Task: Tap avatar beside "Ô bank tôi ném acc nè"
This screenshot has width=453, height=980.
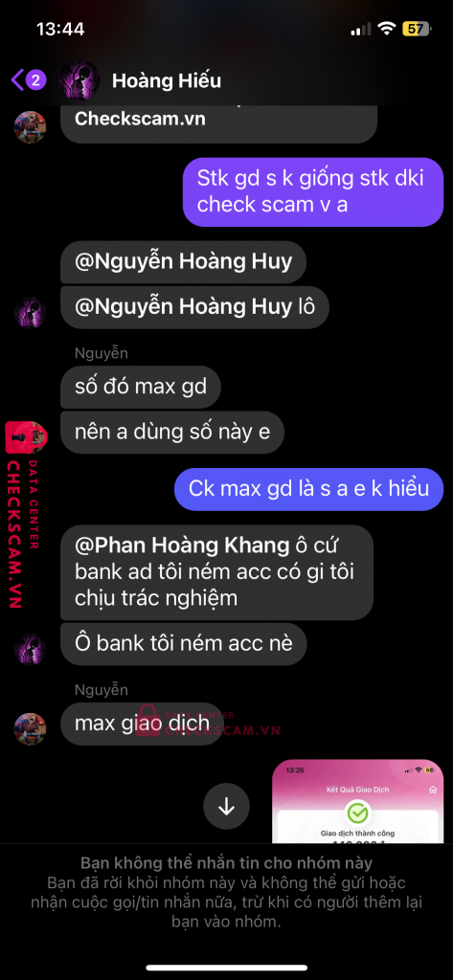Action: click(x=30, y=649)
